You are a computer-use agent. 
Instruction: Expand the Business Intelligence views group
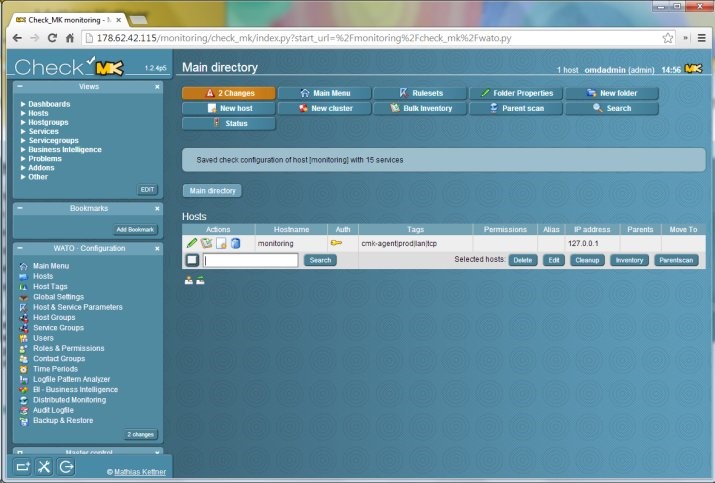coord(24,149)
